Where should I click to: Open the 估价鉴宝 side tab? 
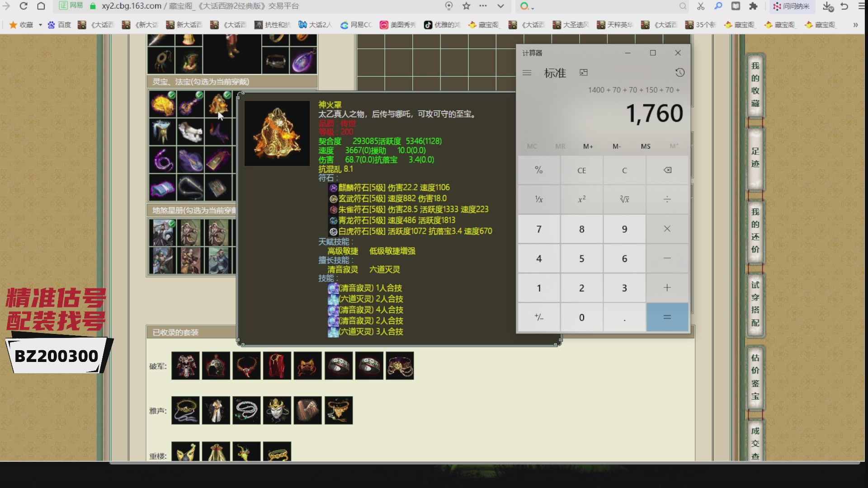coord(755,376)
